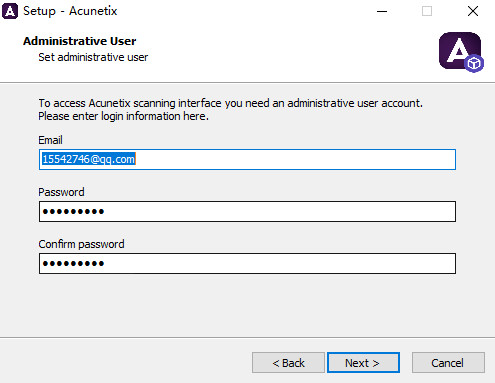The height and width of the screenshot is (383, 495).
Task: Click the Password field label
Action: (x=61, y=192)
